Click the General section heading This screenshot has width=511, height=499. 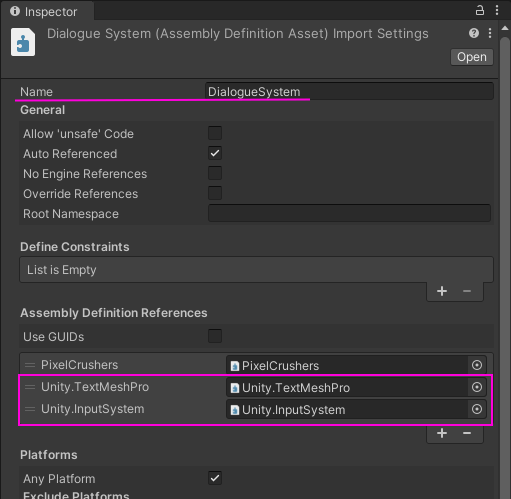point(42,110)
